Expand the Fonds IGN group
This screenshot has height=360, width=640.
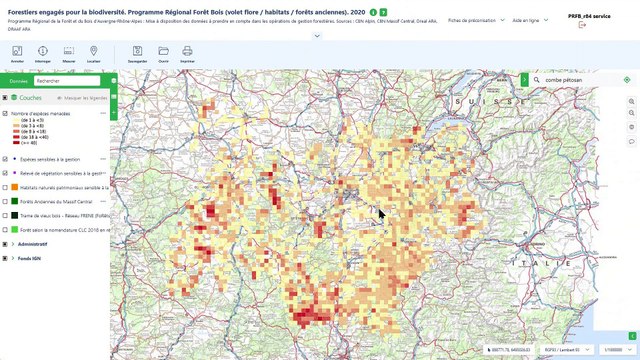coord(13,258)
